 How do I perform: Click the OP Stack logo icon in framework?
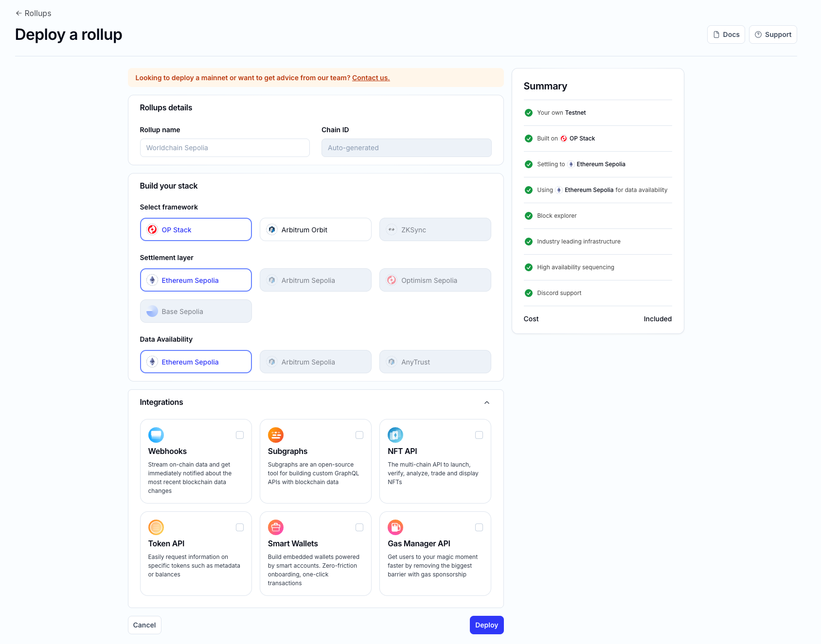[152, 229]
